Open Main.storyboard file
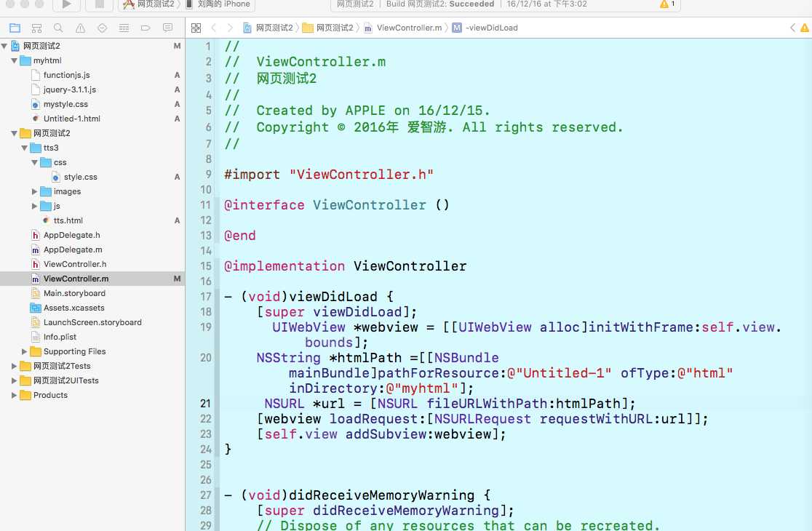812x531 pixels. pos(74,293)
